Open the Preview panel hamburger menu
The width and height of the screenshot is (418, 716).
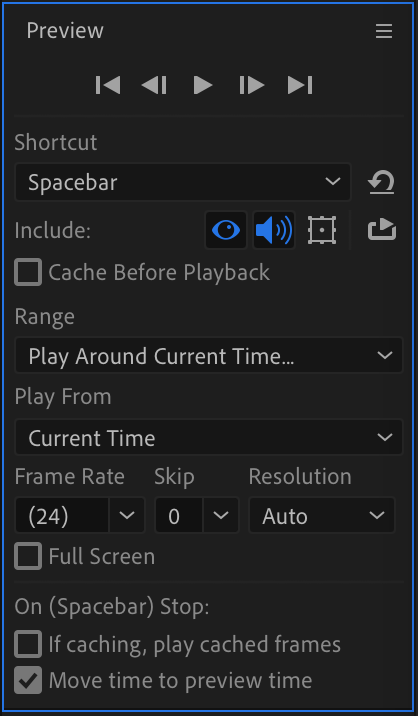tap(384, 31)
